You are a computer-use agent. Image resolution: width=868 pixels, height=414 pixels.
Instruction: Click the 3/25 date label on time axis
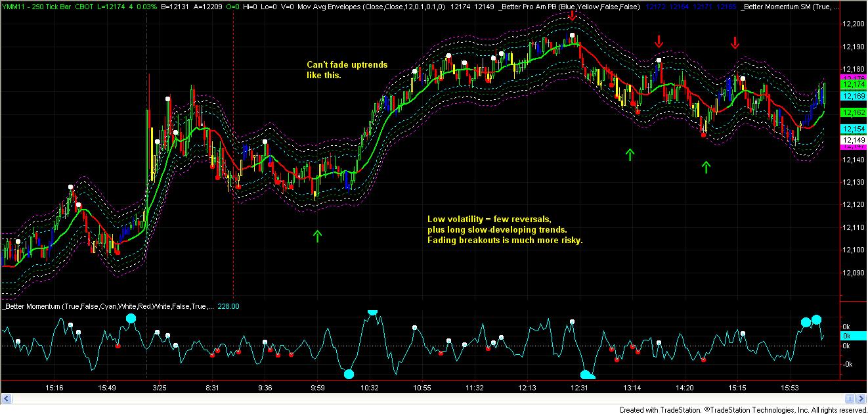point(159,388)
